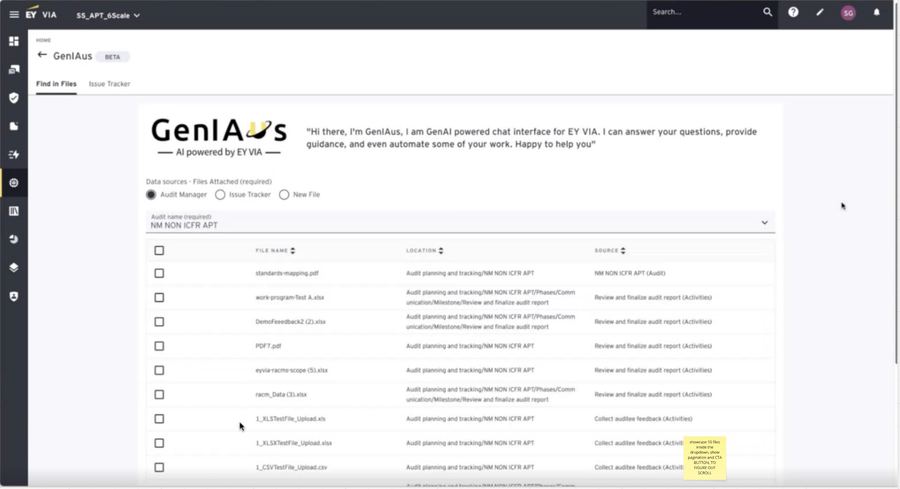Viewport: 900px width, 489px height.
Task: Check the box for PDF7.pdf
Action: point(159,346)
